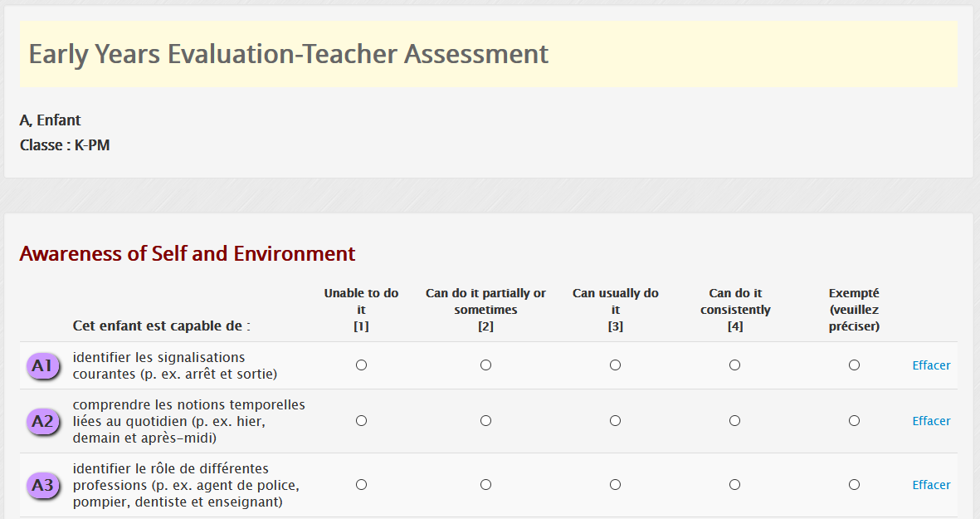Viewport: 980px width, 519px height.
Task: Select 'Unable to do it' for A2
Action: pyautogui.click(x=361, y=421)
